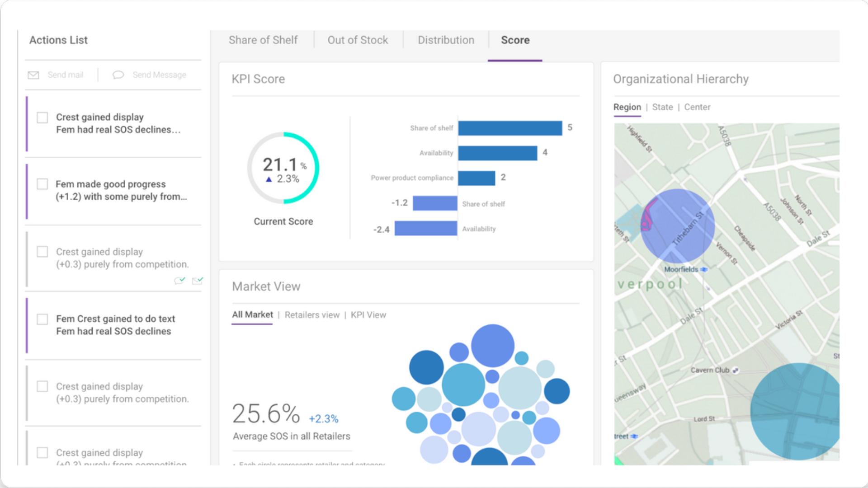Show hierarchy by Center

tap(697, 107)
